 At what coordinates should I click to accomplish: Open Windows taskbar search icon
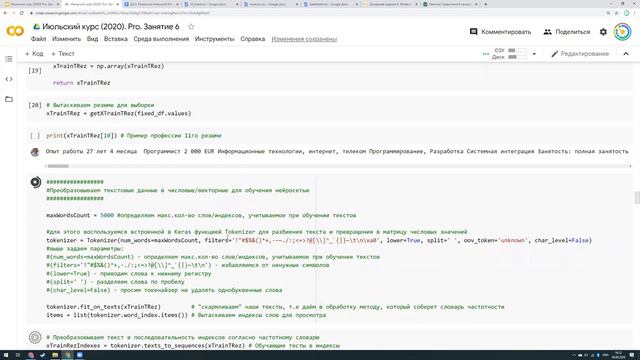click(18, 355)
